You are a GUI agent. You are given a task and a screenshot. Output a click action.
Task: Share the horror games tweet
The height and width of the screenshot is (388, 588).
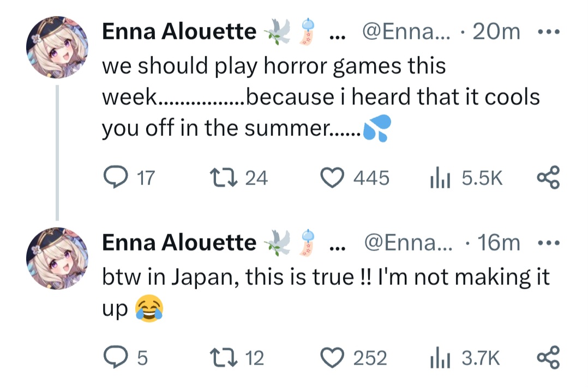(548, 178)
